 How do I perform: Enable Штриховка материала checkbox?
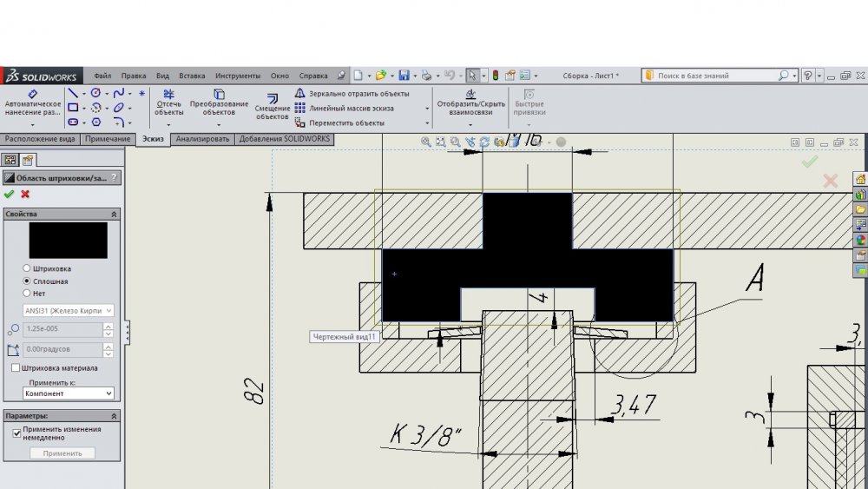(x=16, y=367)
